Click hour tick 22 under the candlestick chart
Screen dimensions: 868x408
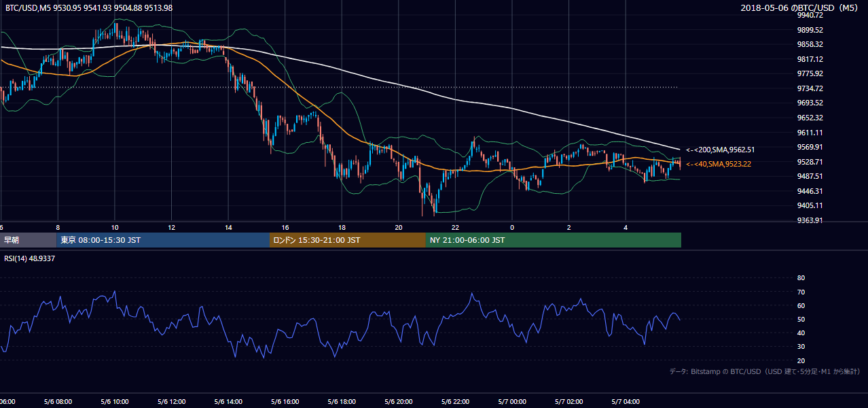tap(455, 228)
